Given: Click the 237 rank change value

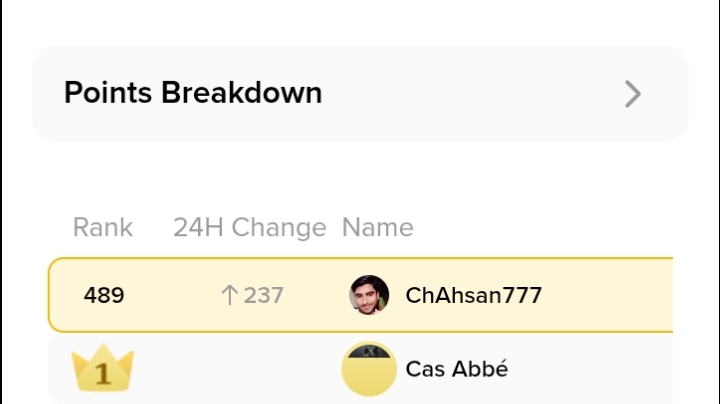Looking at the screenshot, I should click(264, 295).
